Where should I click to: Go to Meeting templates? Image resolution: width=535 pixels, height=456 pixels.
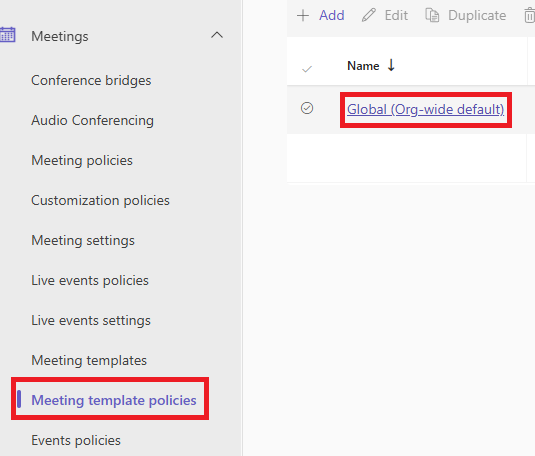[89, 360]
